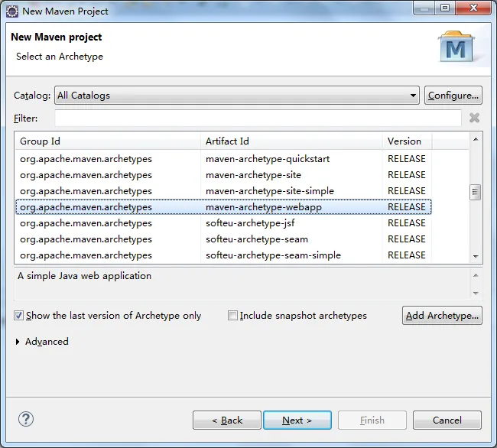Clear the filter with the X icon
This screenshot has width=497, height=448.
tap(474, 118)
